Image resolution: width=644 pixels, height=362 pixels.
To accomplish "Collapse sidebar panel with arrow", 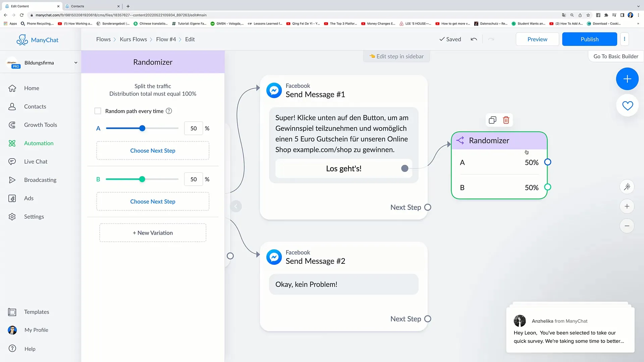I will point(236,206).
